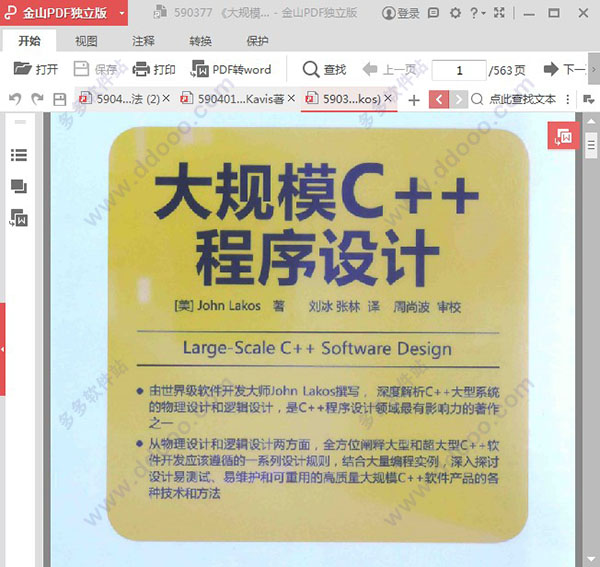
Task: Toggle fullscreen mode icon in title bar
Action: pos(499,13)
